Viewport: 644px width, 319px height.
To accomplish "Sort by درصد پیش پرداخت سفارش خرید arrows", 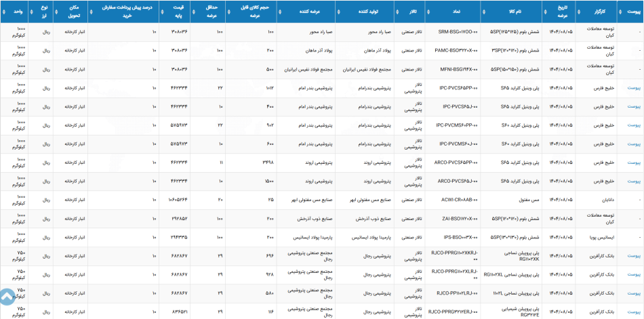I will coord(90,12).
